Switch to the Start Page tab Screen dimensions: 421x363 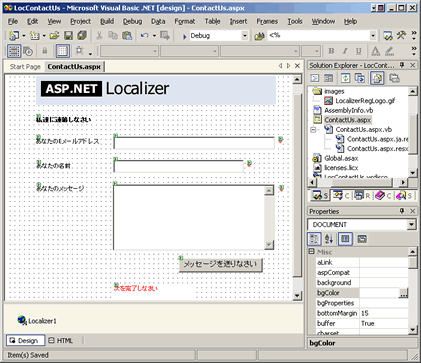pyautogui.click(x=25, y=67)
